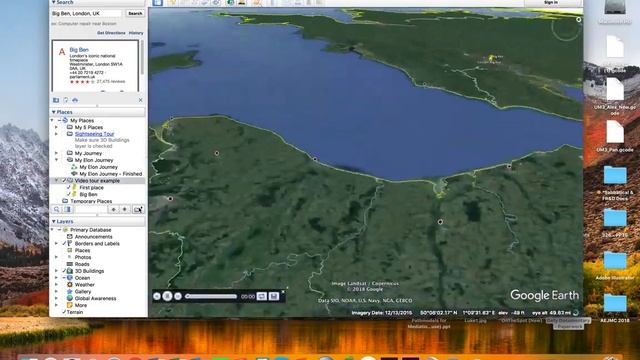Click the compass ring navigation control
This screenshot has width=640, height=360.
pyautogui.click(x=566, y=27)
